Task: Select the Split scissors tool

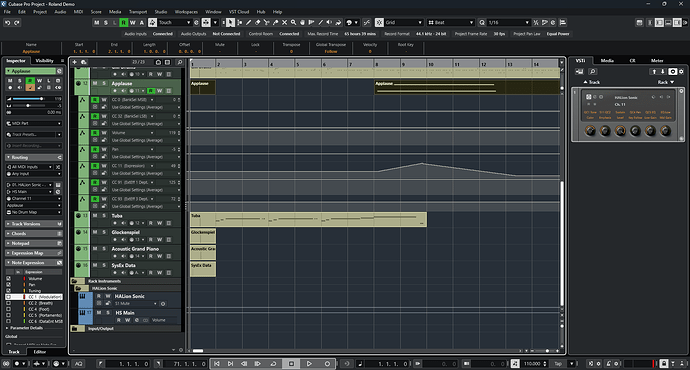Action: (x=266, y=22)
